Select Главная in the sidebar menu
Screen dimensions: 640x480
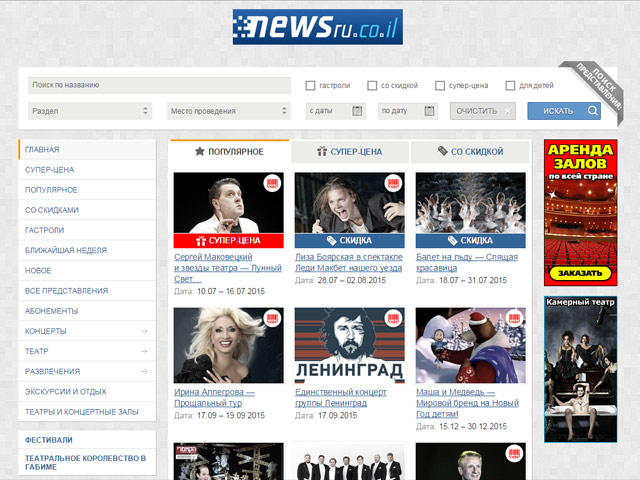tap(87, 149)
